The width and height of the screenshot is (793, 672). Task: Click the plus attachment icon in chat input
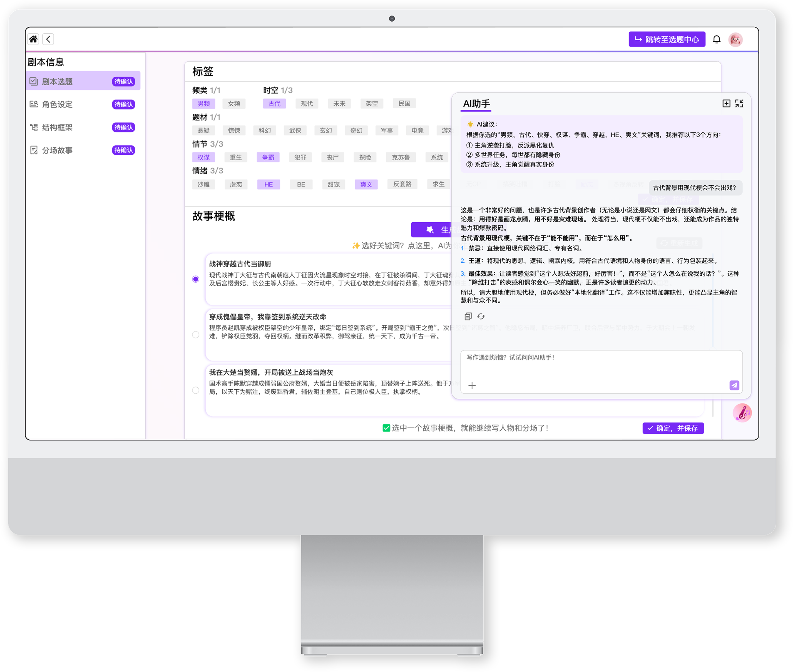point(472,385)
